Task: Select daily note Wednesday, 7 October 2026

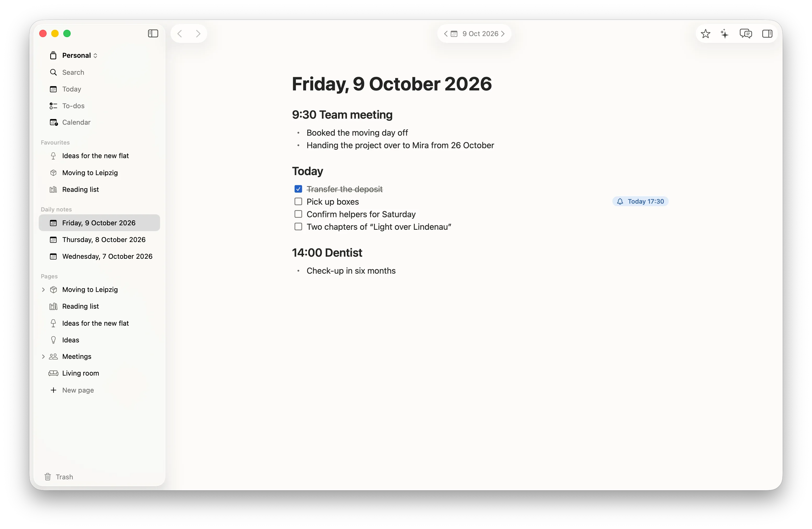Action: [99, 256]
